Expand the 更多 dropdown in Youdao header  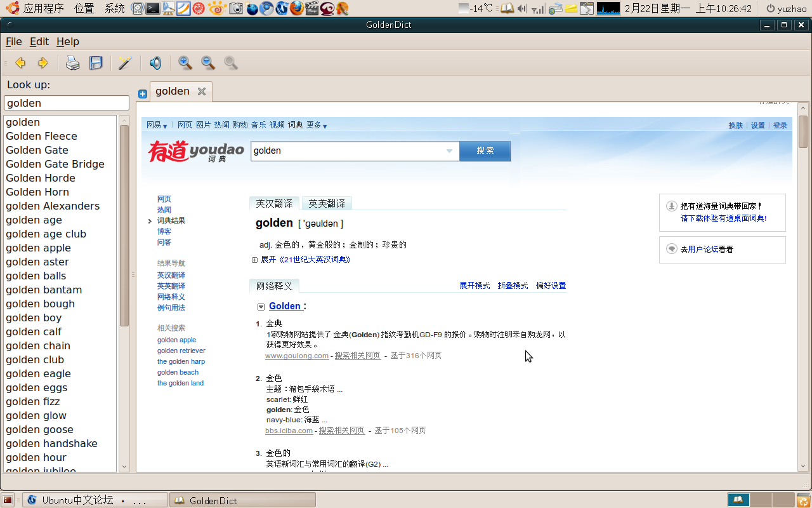(x=317, y=125)
